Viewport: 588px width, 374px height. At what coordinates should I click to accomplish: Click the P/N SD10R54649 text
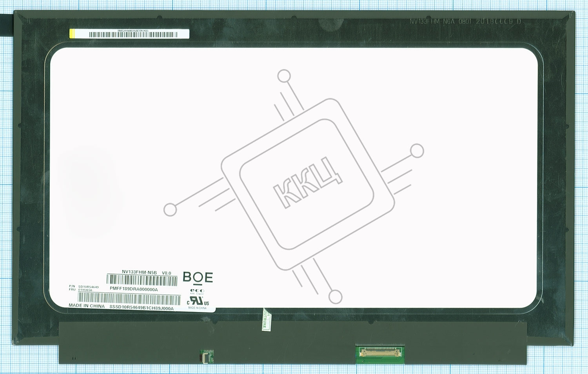[84, 286]
